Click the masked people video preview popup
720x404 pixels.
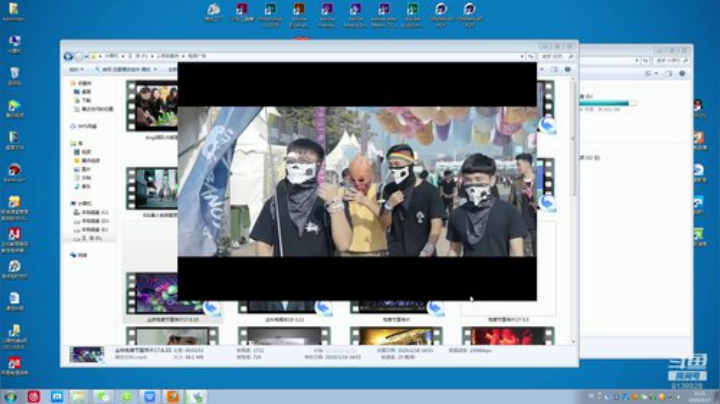357,181
